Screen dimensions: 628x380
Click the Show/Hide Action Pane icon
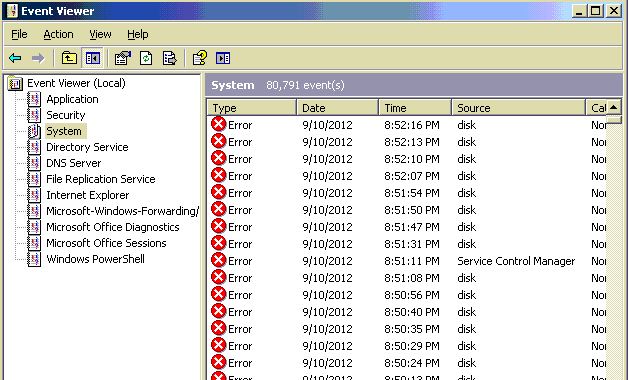pos(223,58)
